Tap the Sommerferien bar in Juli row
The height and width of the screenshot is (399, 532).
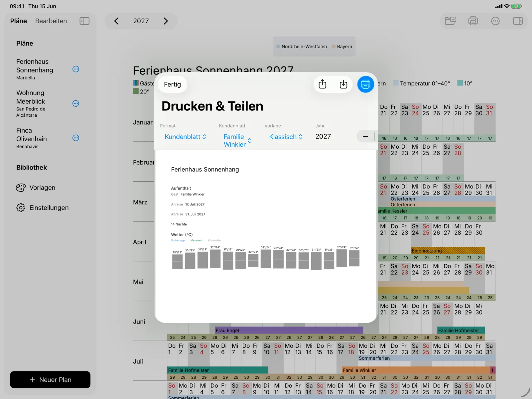coord(427,358)
